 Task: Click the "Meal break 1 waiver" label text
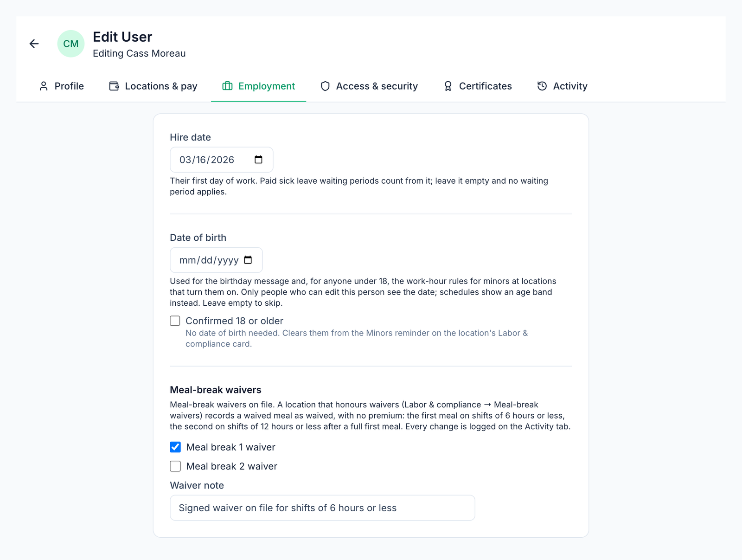coord(230,447)
